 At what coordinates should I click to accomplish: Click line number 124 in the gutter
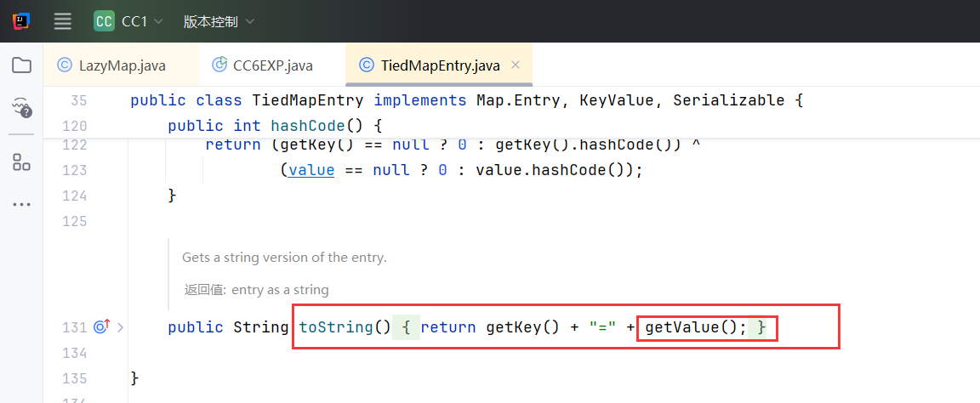click(75, 196)
